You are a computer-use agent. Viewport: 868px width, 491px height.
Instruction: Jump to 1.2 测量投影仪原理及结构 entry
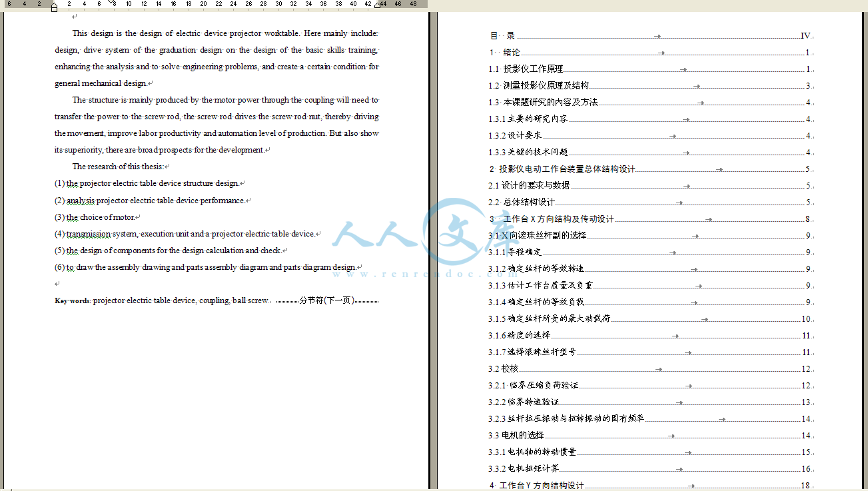[651, 86]
